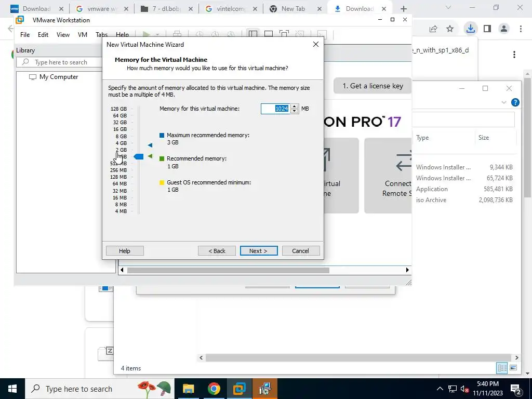Click the library search field in VMware

click(x=60, y=62)
